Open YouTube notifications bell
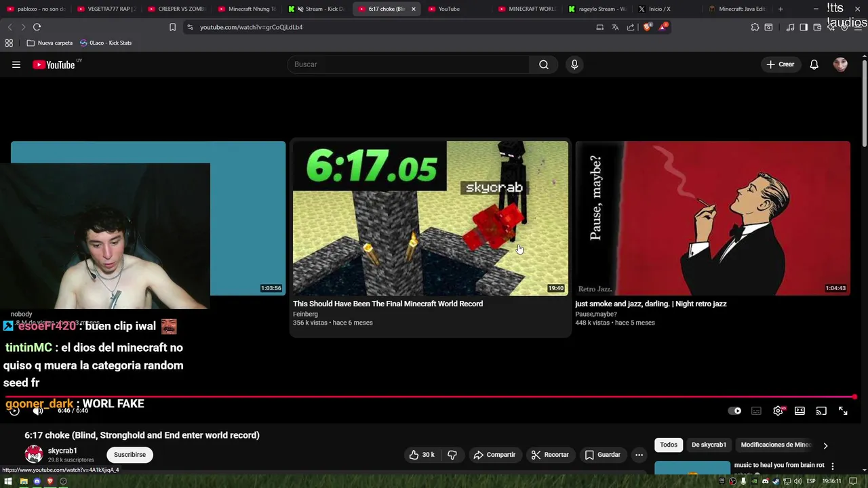The height and width of the screenshot is (488, 868). [x=814, y=64]
